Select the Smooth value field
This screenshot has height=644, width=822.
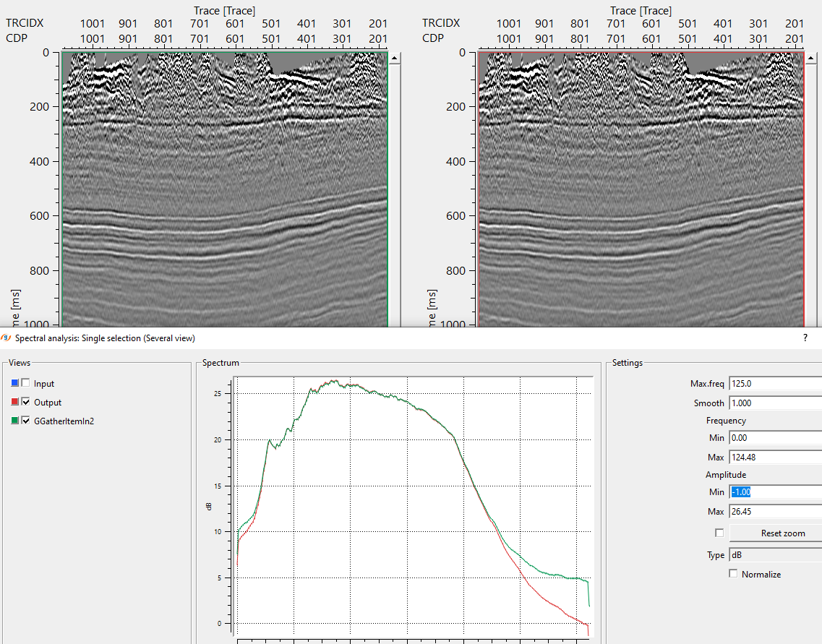(775, 403)
